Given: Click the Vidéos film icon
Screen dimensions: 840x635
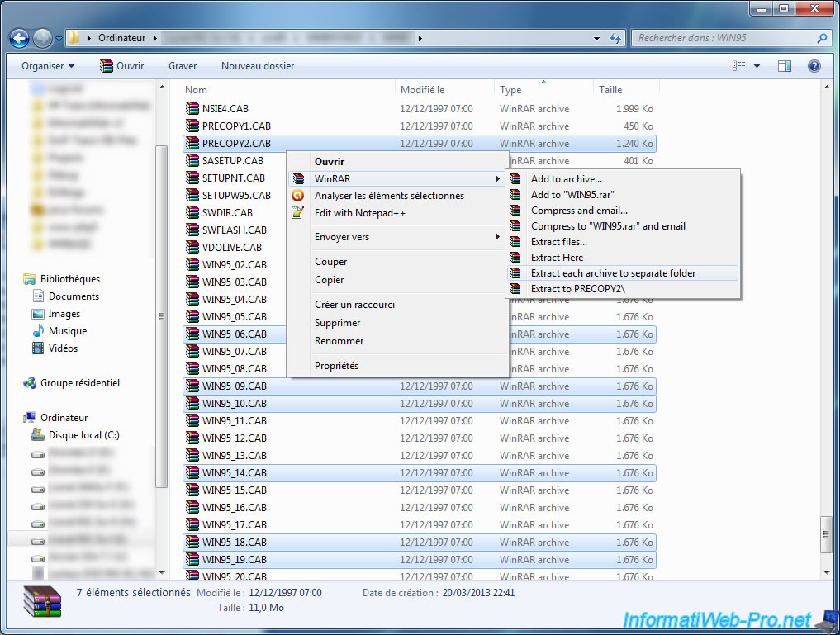Looking at the screenshot, I should [38, 348].
